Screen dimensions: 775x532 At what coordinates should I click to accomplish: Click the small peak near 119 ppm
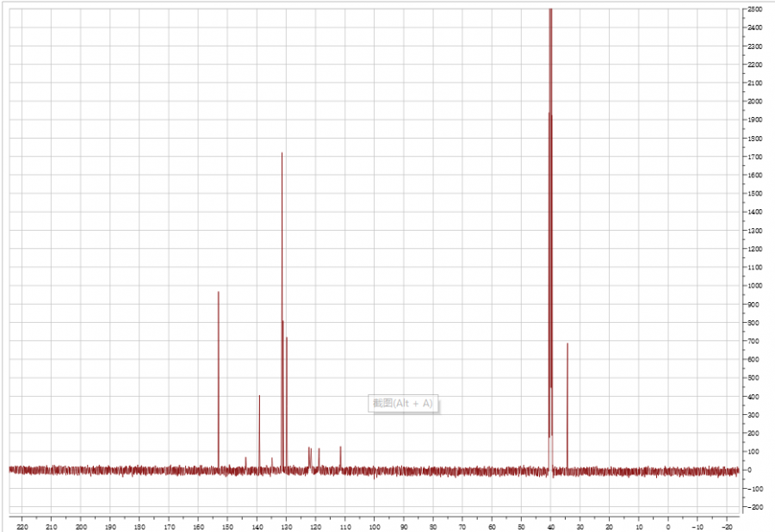coord(319,458)
